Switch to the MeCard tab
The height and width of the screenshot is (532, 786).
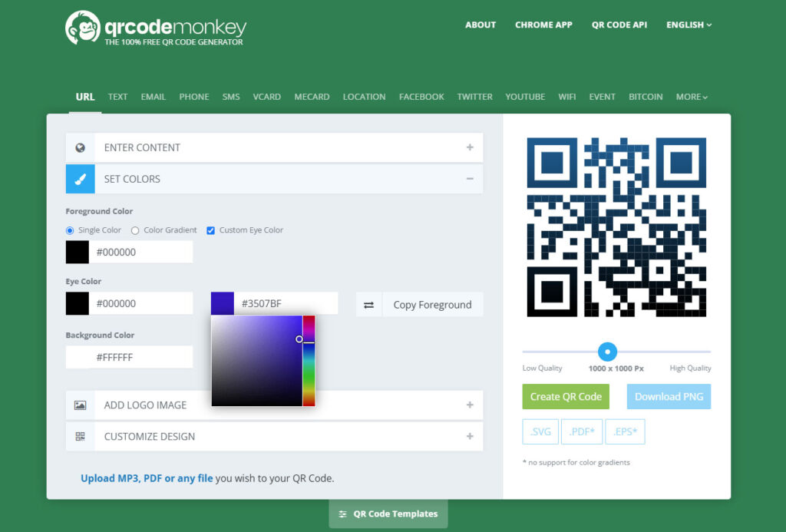312,97
